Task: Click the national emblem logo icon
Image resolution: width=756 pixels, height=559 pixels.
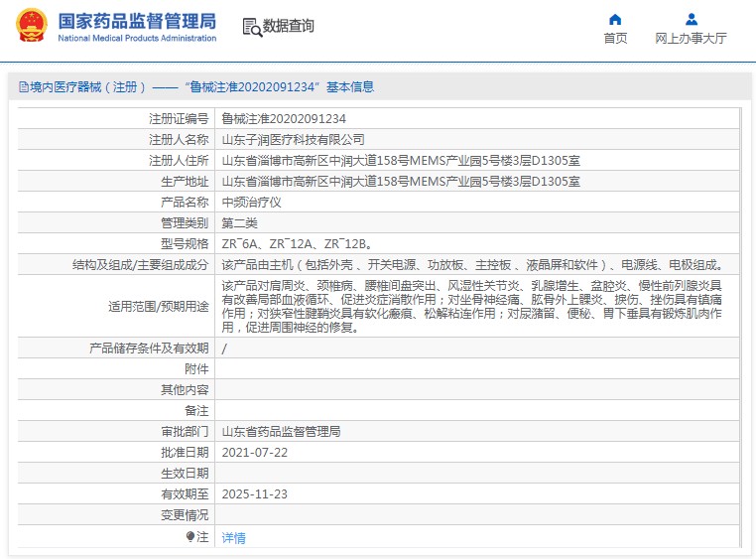Action: click(32, 25)
